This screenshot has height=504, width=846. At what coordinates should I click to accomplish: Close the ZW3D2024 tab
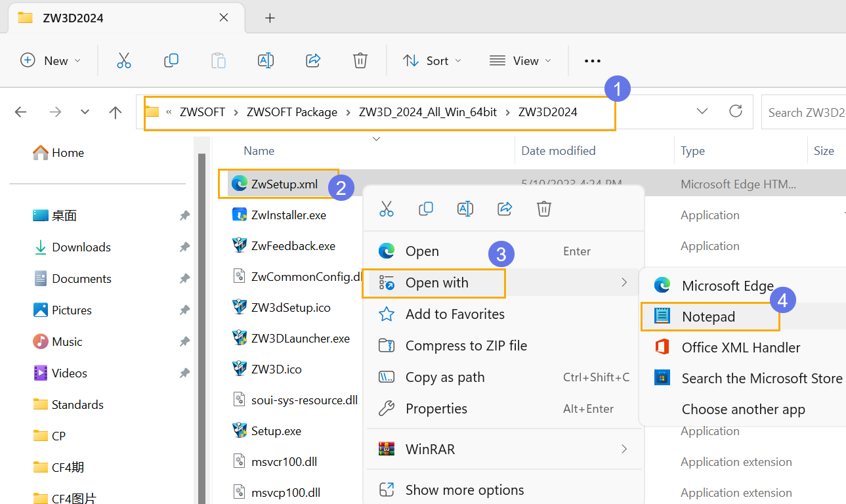coord(224,18)
